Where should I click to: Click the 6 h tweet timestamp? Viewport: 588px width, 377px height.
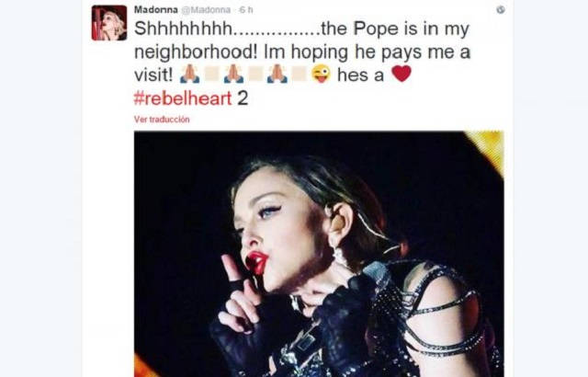coord(246,10)
